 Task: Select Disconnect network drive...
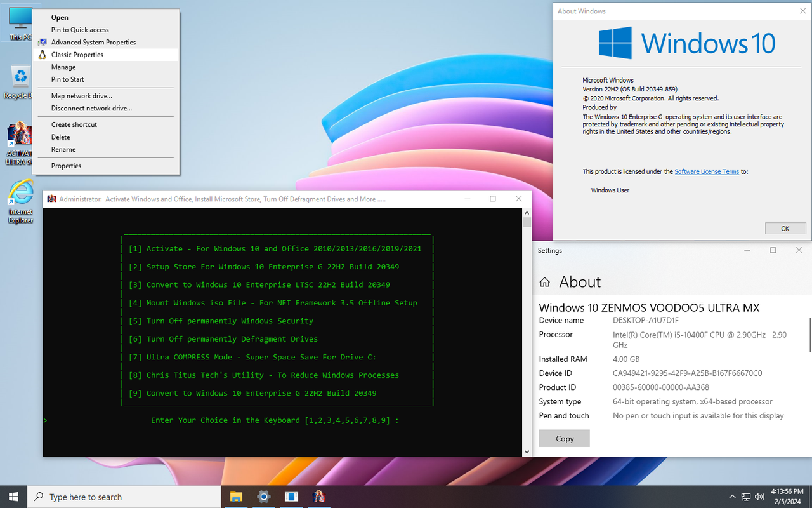pos(106,108)
